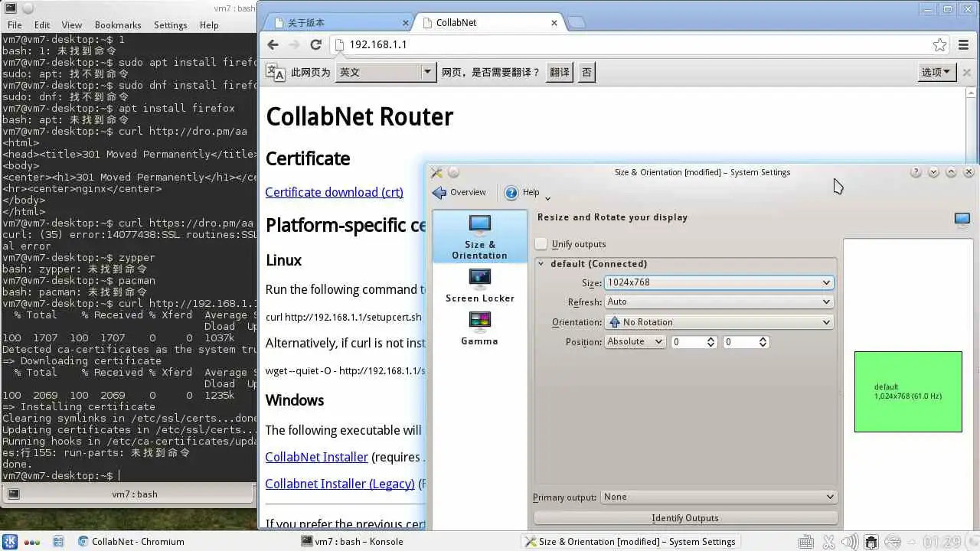
Task: Open the volume tray icon
Action: [851, 542]
